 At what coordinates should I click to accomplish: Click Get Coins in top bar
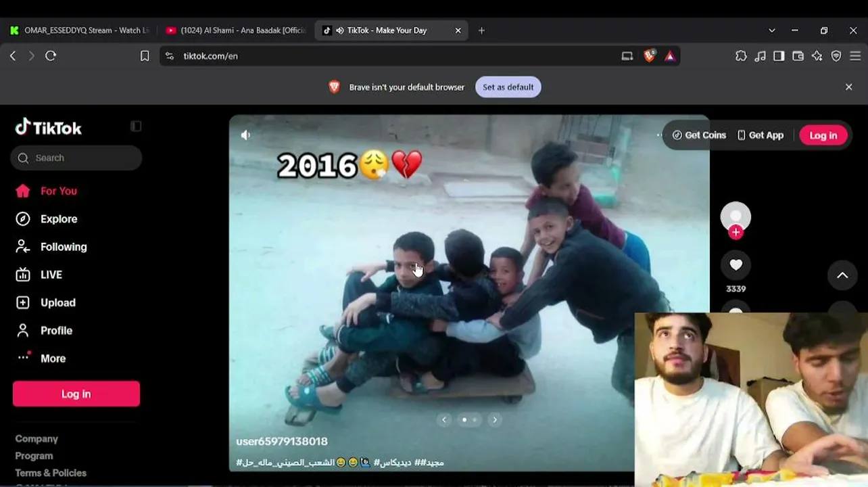pos(699,135)
